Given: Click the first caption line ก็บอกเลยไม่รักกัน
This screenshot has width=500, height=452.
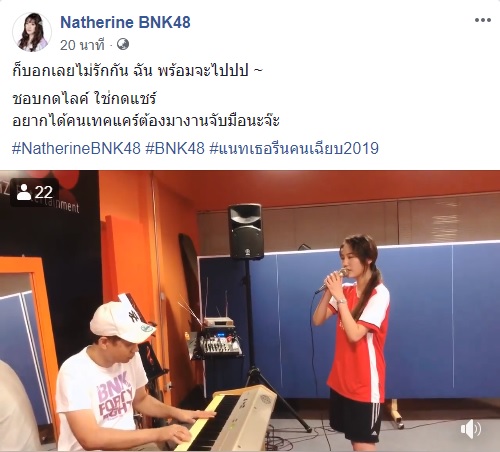Looking at the screenshot, I should (137, 71).
